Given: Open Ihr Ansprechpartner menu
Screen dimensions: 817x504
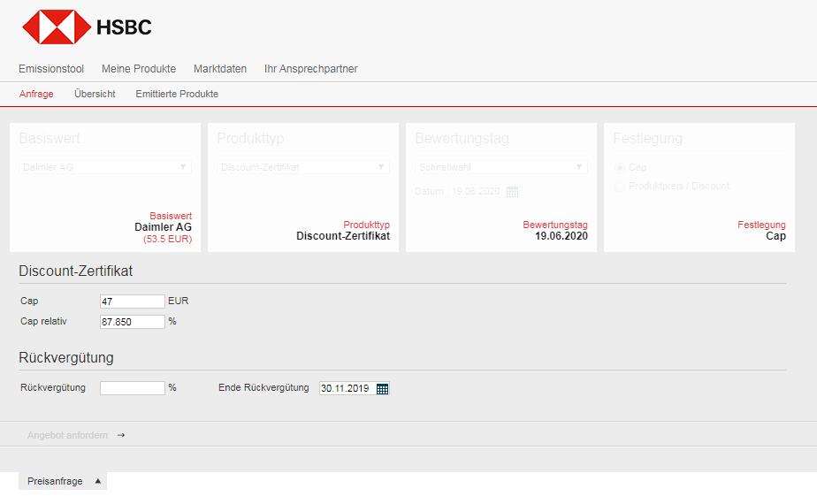Looking at the screenshot, I should [310, 69].
